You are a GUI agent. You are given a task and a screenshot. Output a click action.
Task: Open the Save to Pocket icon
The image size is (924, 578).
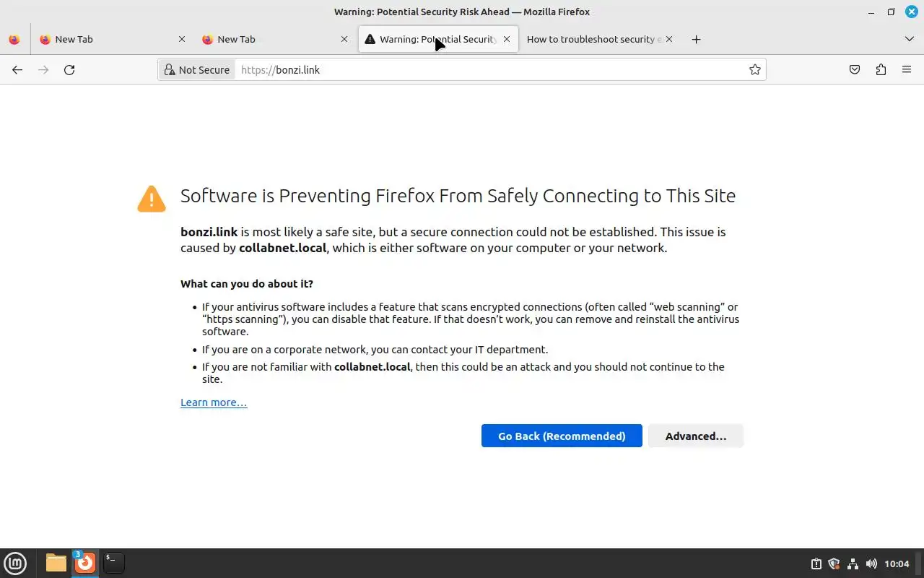coord(855,69)
